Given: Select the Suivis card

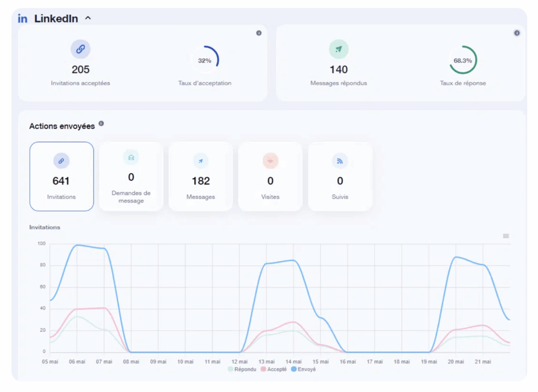Looking at the screenshot, I should click(340, 177).
